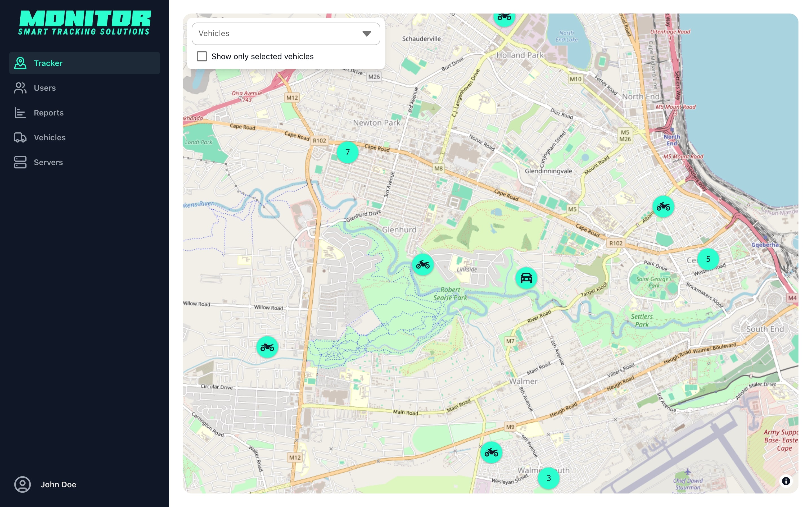Click the cluster marker showing 5 near Gqeberha
Screen dimensions: 812x507
pyautogui.click(x=708, y=259)
